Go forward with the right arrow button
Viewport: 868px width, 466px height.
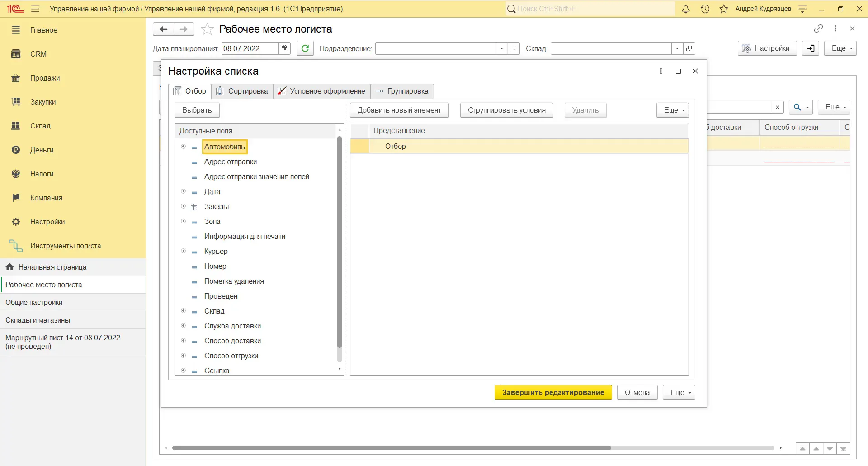184,29
